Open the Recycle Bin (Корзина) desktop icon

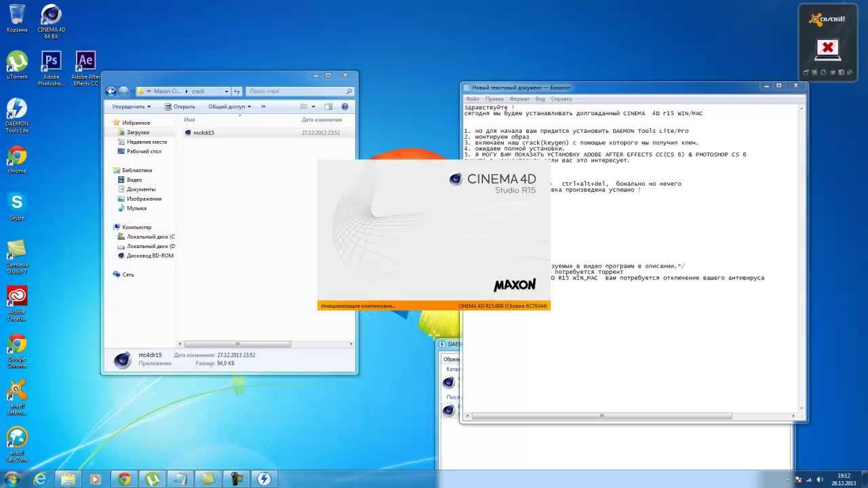[x=17, y=19]
